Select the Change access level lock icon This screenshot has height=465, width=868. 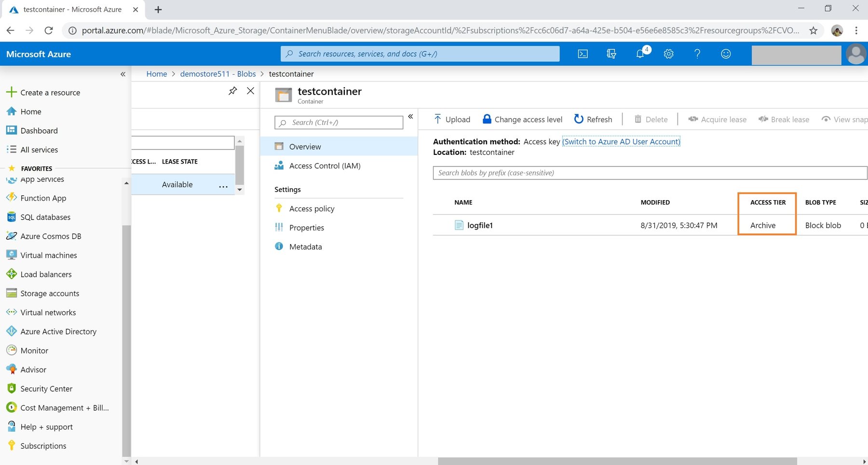(x=487, y=119)
